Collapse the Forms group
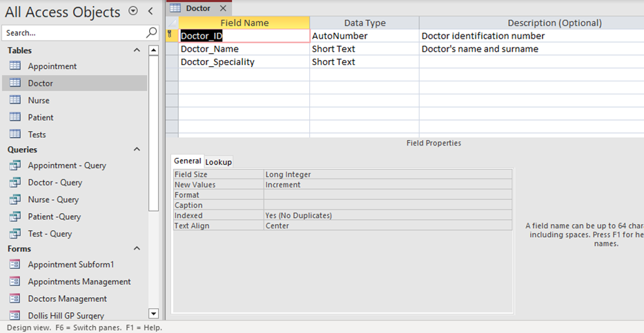 pyautogui.click(x=137, y=249)
